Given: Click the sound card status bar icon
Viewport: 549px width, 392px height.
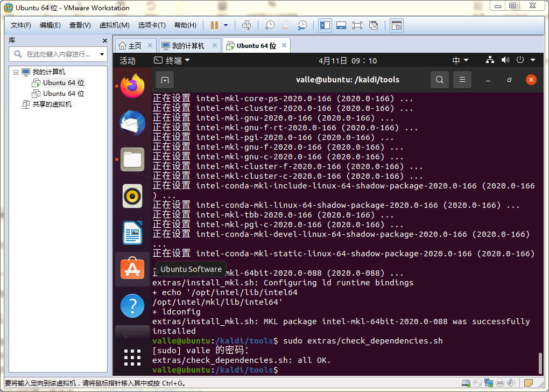Looking at the screenshot, I should 511,383.
